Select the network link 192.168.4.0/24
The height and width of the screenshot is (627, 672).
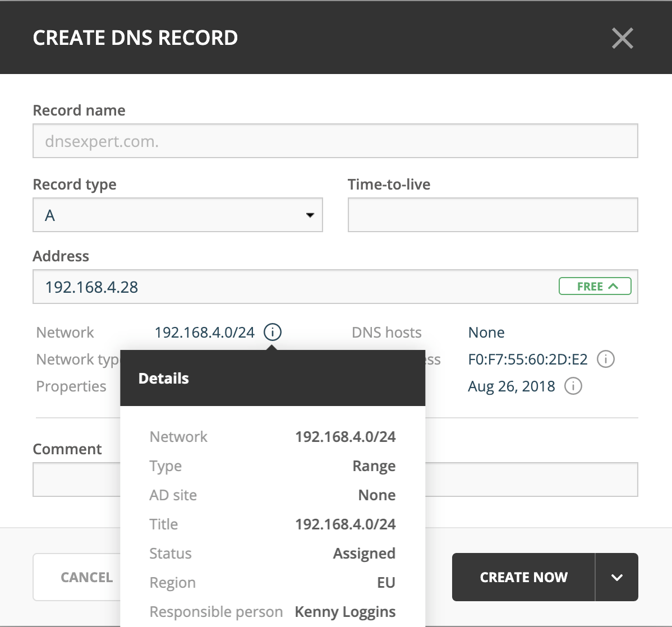coord(204,333)
